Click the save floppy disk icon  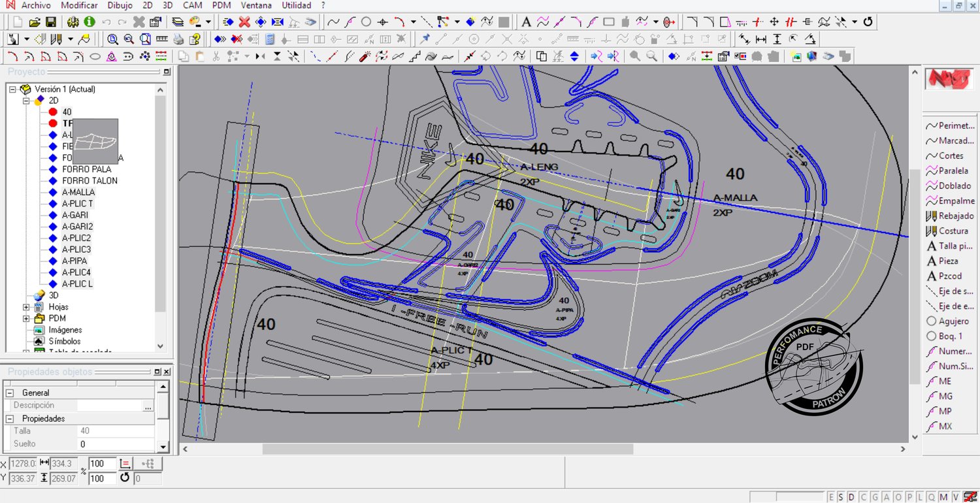[51, 22]
